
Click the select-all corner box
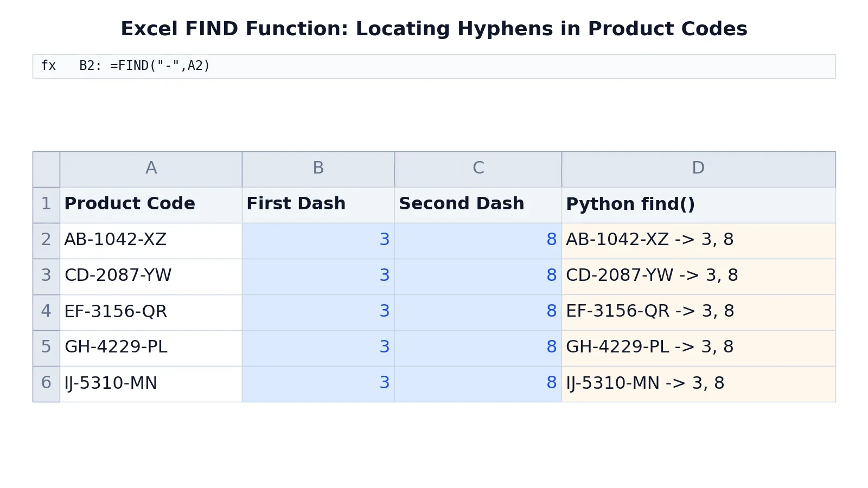pos(46,169)
